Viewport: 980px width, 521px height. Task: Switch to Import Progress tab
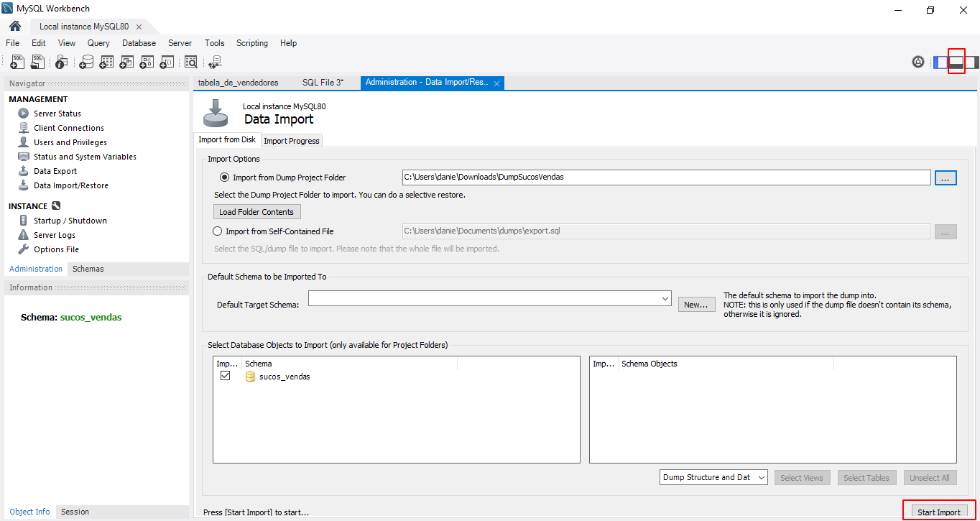(x=292, y=141)
